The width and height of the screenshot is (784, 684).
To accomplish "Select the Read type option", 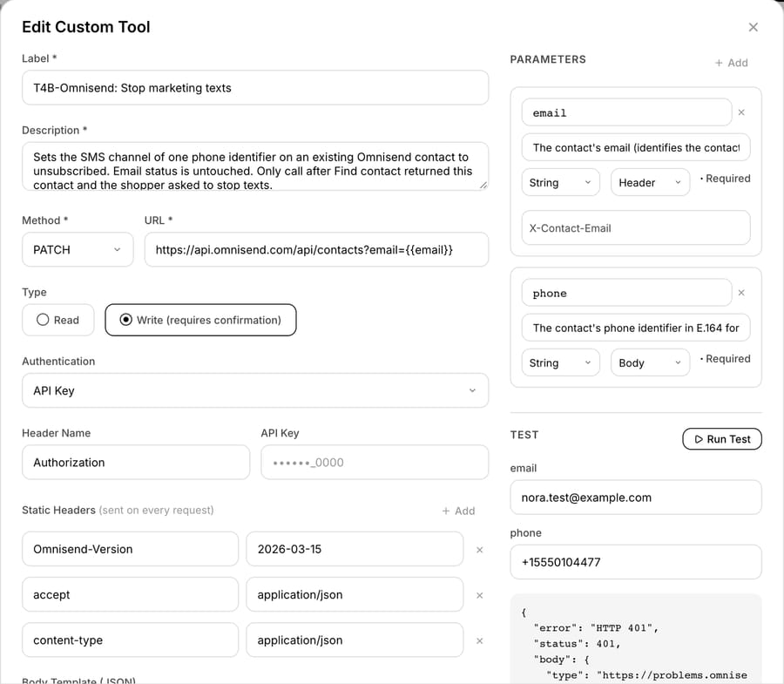I will (58, 320).
